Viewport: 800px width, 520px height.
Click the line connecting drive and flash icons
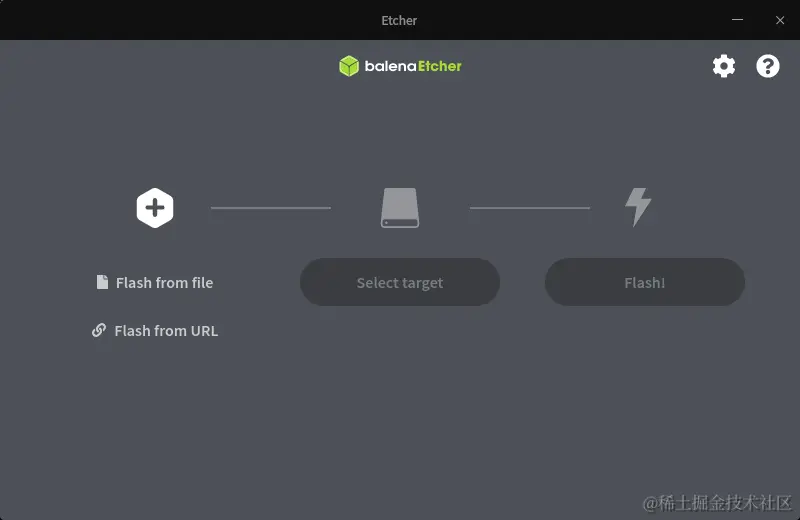tap(530, 208)
